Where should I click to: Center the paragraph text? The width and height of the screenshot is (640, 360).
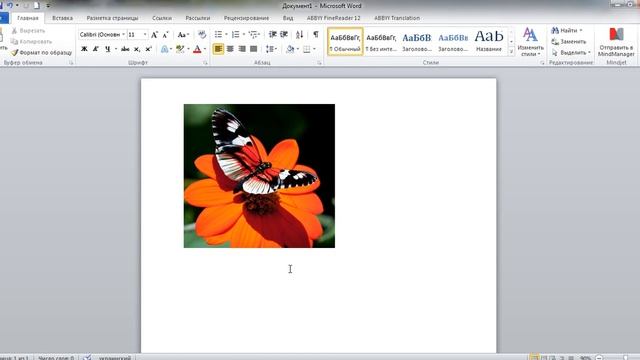(x=230, y=49)
